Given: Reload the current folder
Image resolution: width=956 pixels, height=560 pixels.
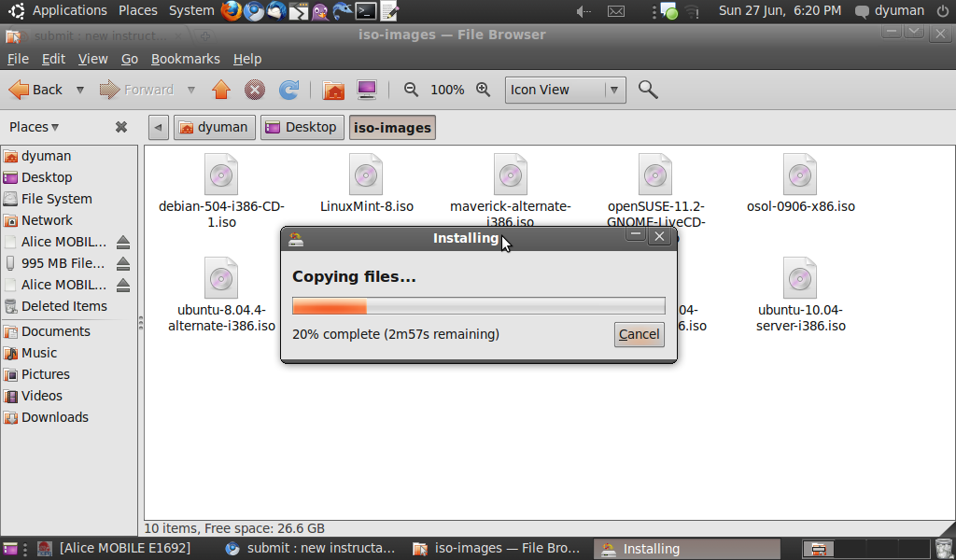Looking at the screenshot, I should tap(288, 91).
